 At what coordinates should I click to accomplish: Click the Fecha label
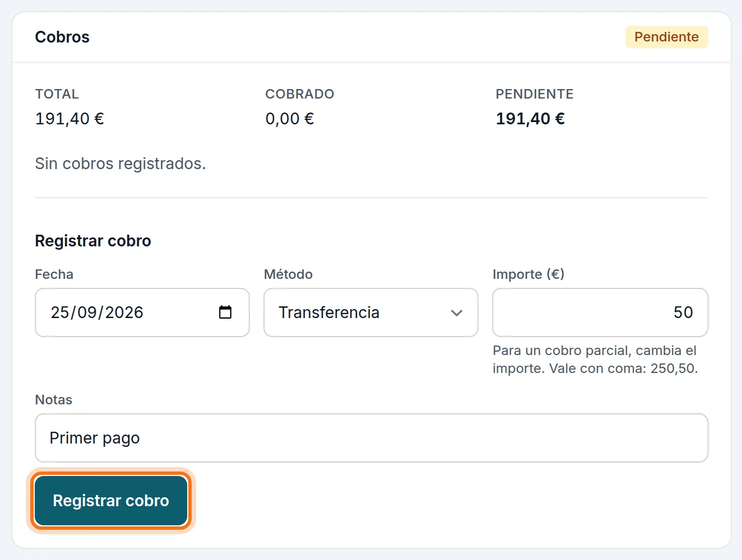coord(54,274)
